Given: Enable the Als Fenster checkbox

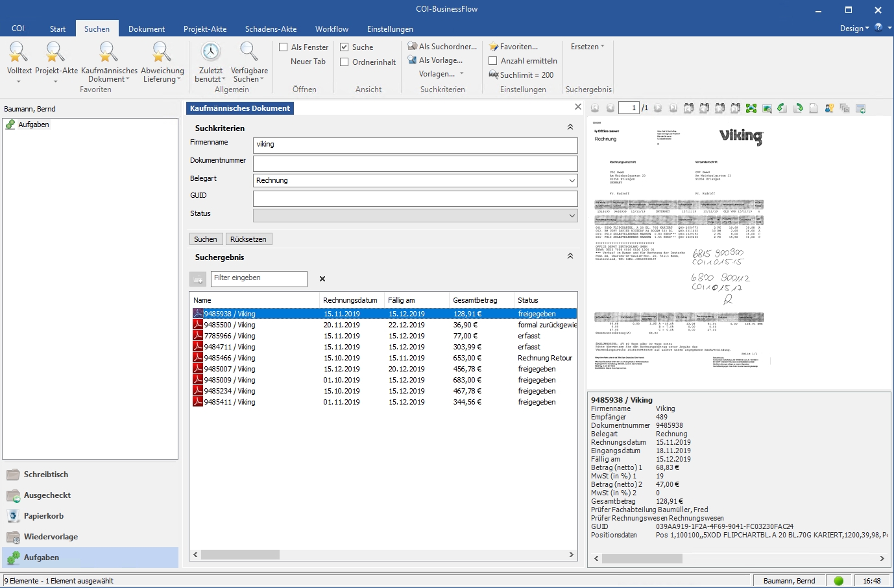Looking at the screenshot, I should [x=284, y=47].
